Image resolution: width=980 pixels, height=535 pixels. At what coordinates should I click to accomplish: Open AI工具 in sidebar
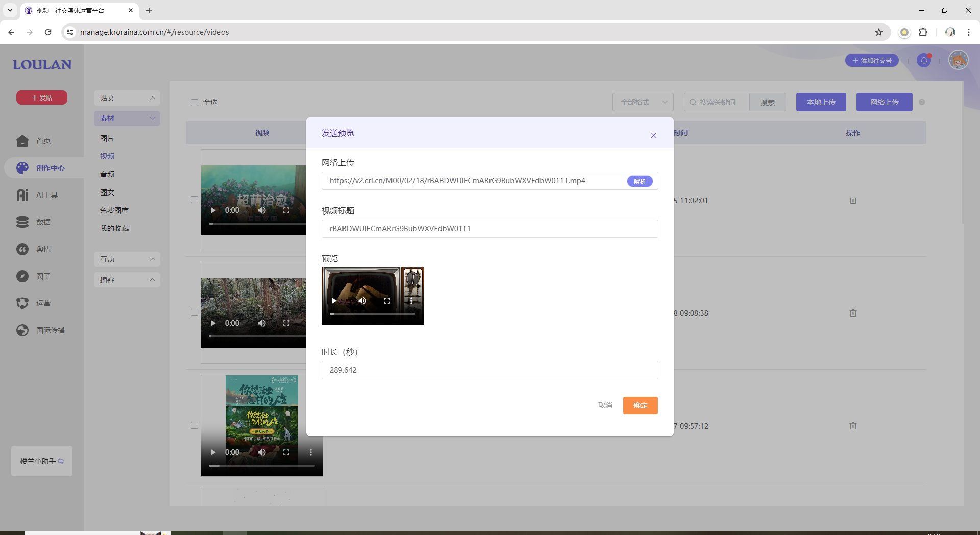pyautogui.click(x=37, y=195)
